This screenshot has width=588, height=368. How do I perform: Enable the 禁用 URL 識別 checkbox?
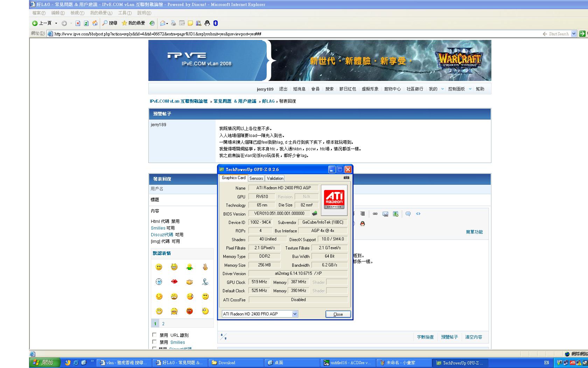[x=154, y=335]
